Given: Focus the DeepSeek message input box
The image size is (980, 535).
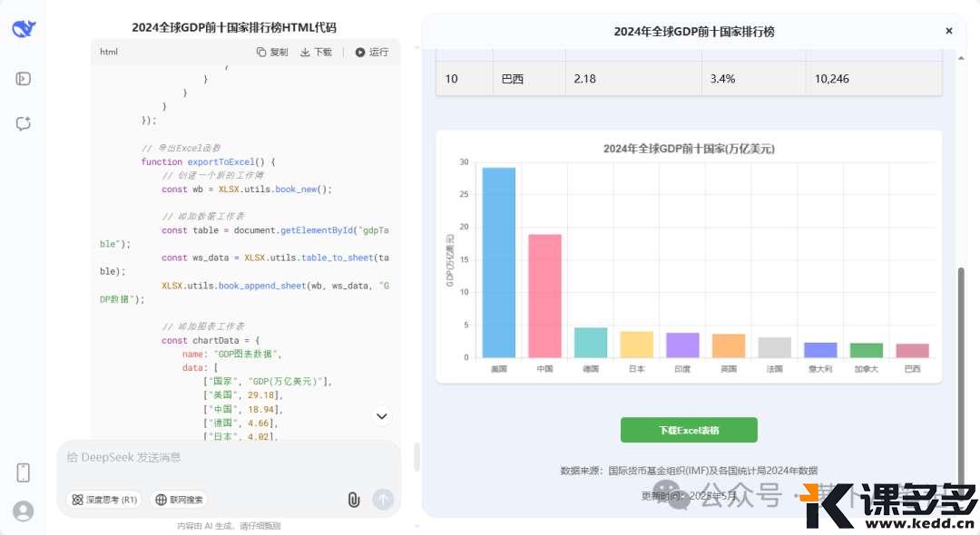Looking at the screenshot, I should pos(229,458).
